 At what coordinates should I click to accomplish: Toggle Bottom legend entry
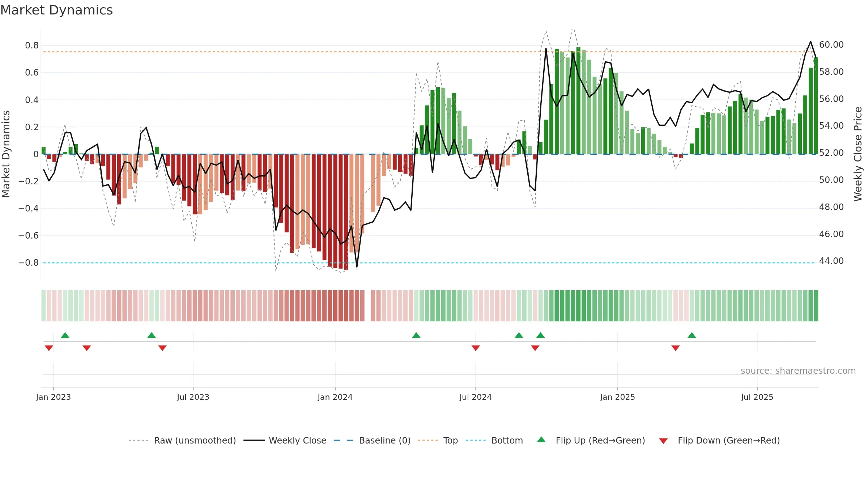[x=494, y=440]
